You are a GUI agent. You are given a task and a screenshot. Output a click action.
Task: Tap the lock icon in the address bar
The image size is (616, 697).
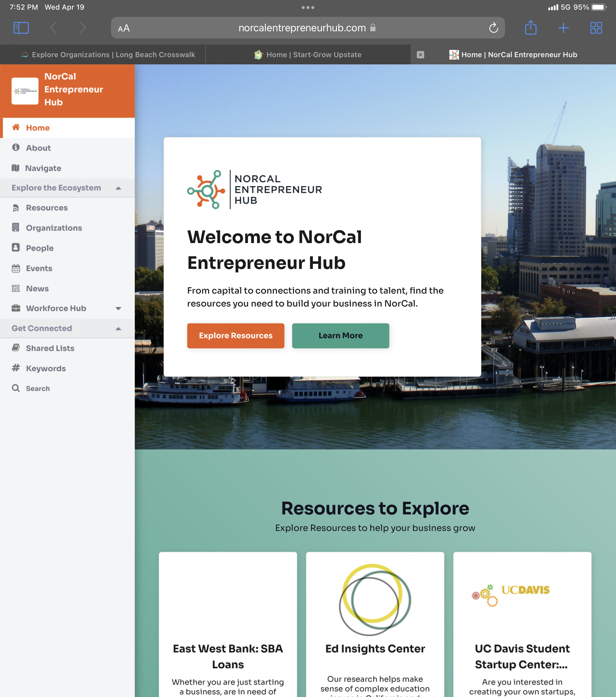pos(373,28)
